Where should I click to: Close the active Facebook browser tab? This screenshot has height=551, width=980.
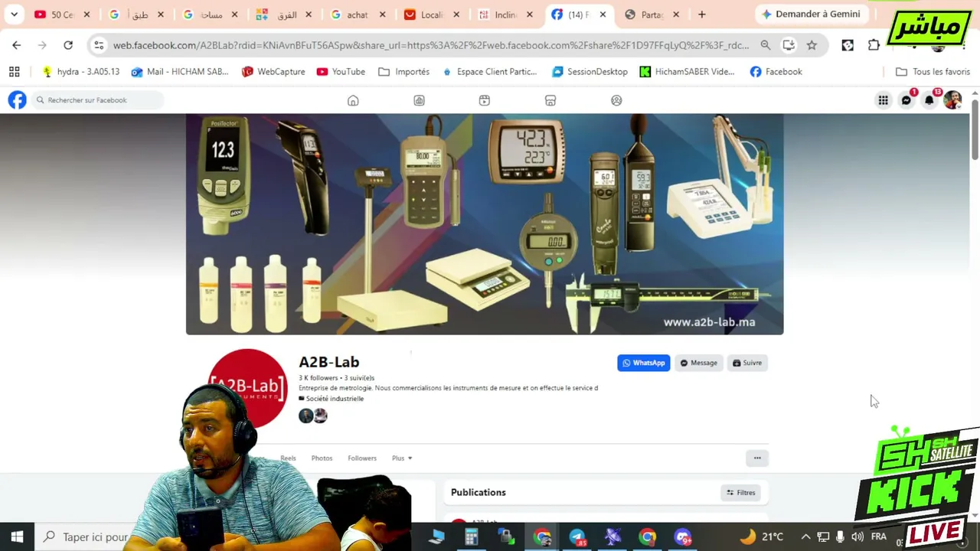tap(603, 15)
